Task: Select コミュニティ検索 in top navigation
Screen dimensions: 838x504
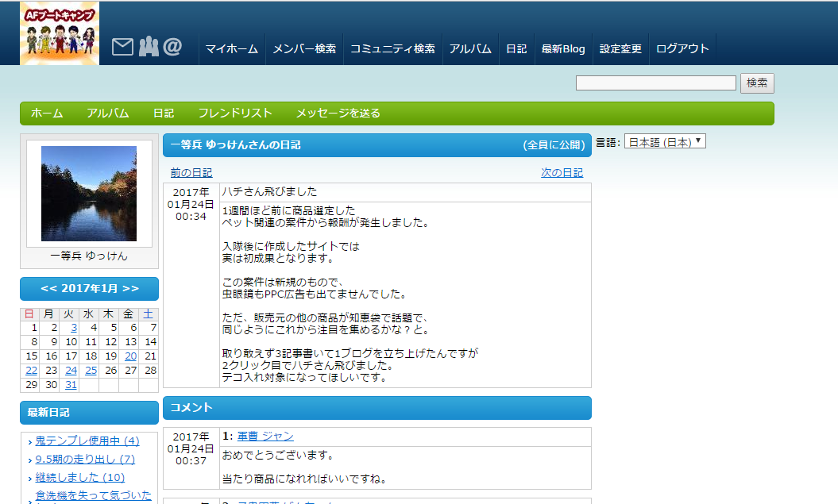Action: (392, 48)
